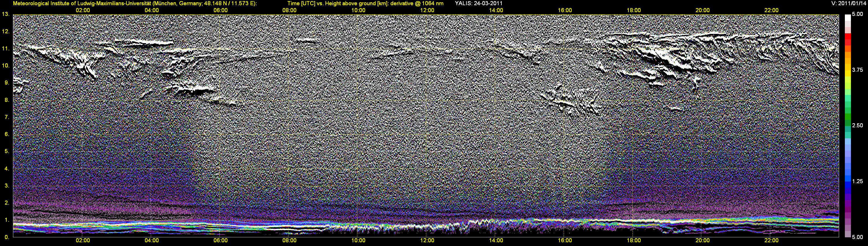Select the 18:00 tick on the top time axis
Viewport: 868px width, 246px height.
pos(633,10)
